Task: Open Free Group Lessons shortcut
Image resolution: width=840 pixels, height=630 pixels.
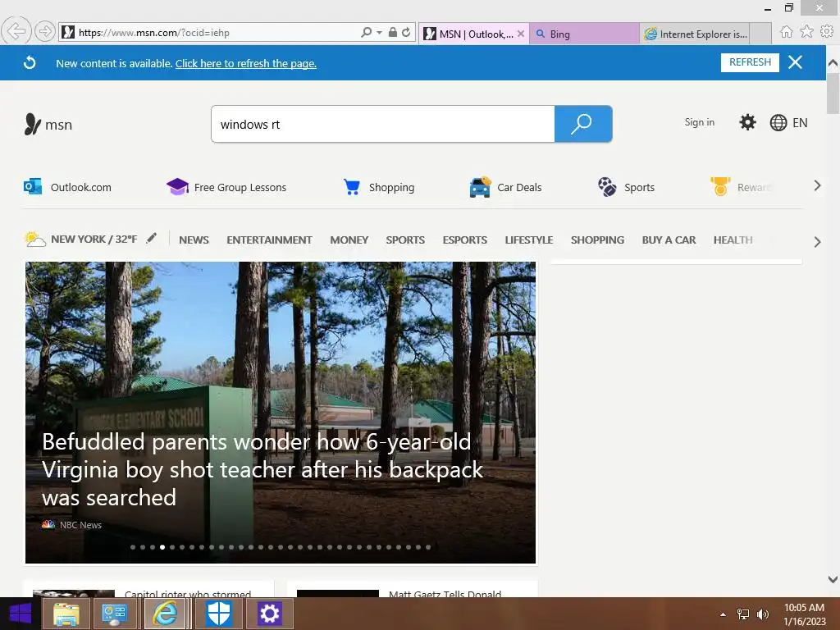Action: 226,187
